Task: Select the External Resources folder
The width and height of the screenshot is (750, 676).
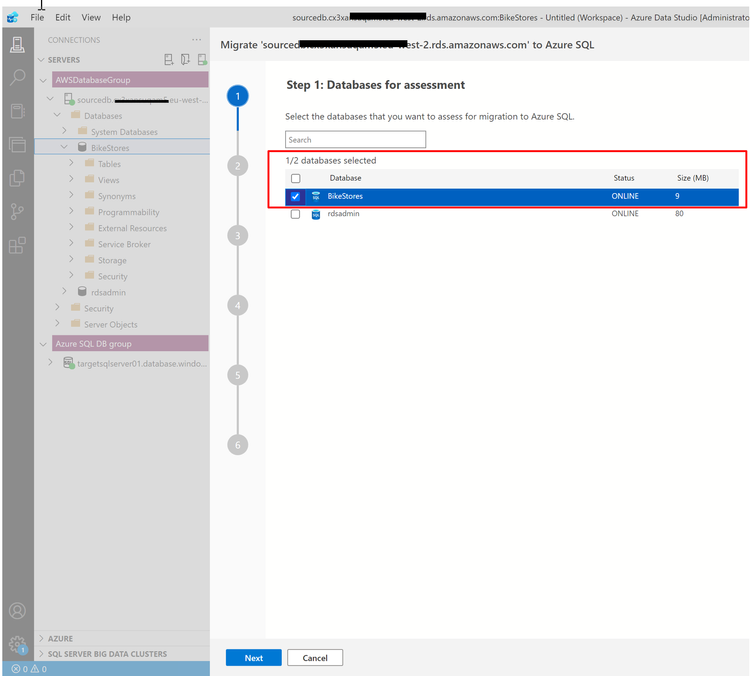Action: [132, 228]
